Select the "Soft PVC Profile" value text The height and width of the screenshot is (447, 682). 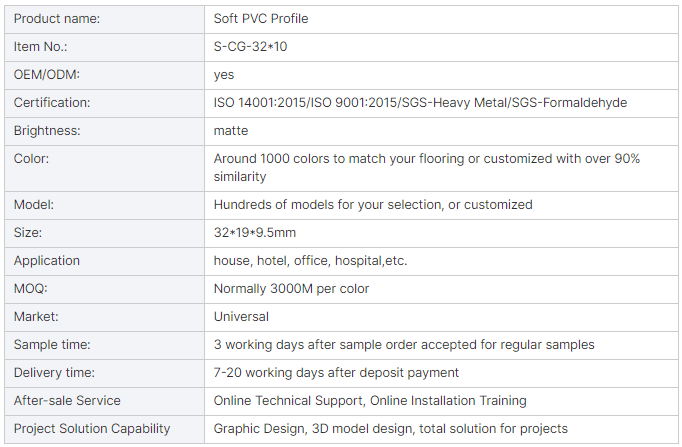[263, 19]
